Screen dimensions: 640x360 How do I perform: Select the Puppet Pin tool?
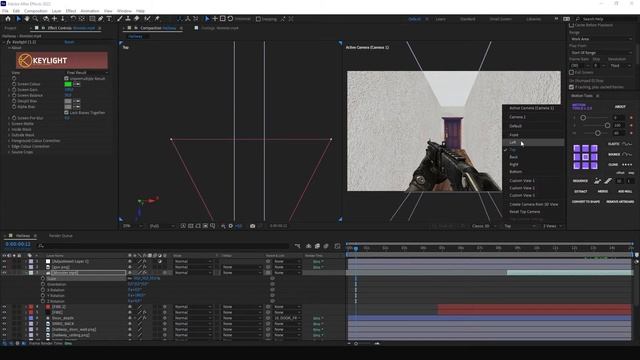click(157, 19)
